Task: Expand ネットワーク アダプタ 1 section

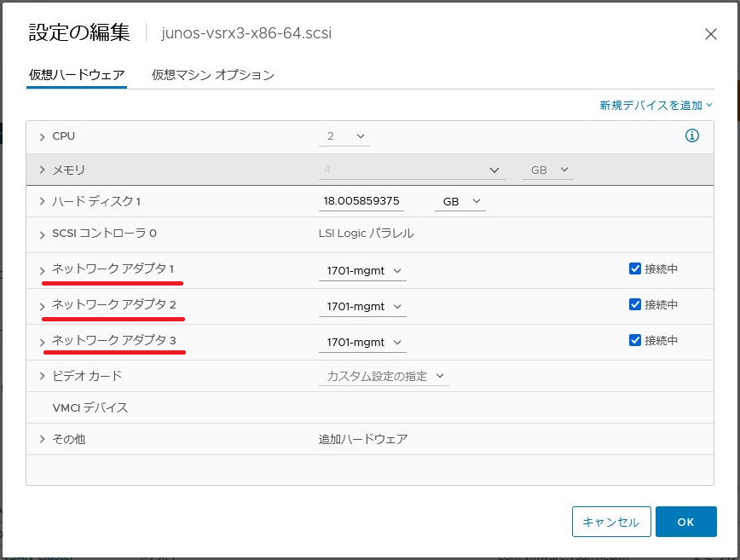Action: (43, 271)
